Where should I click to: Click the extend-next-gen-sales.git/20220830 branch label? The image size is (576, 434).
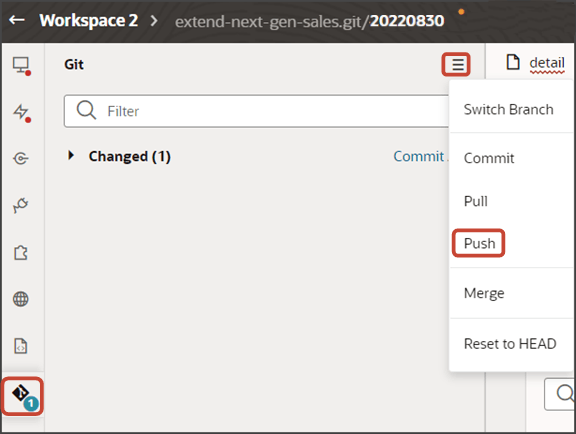click(309, 21)
